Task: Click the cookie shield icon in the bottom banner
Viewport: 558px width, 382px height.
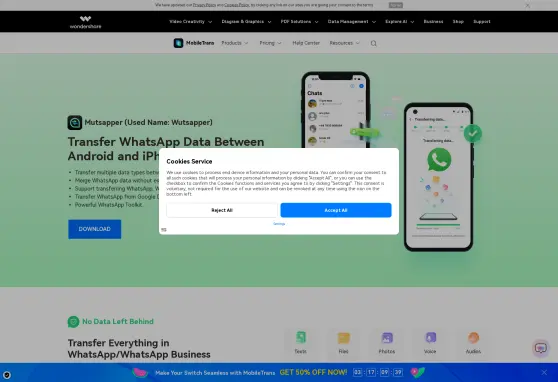Action: tap(7, 375)
